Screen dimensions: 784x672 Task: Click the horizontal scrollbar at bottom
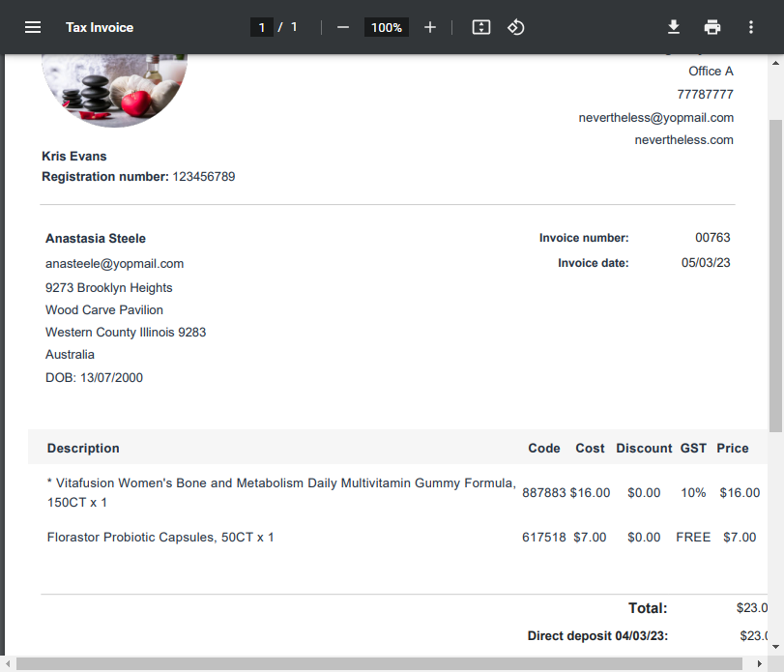point(377,663)
